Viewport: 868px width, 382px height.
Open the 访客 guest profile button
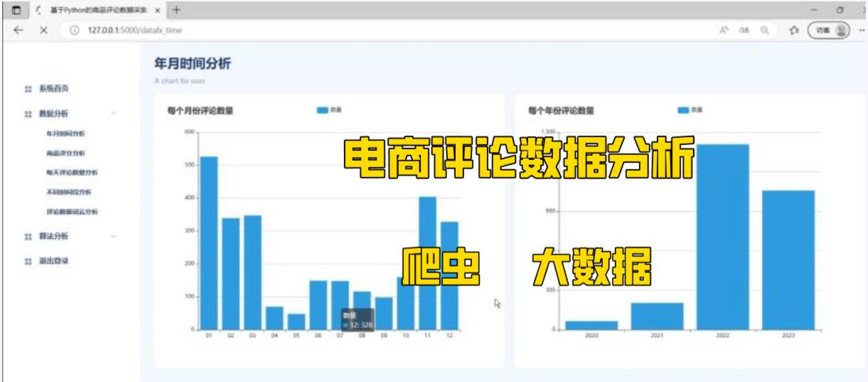point(829,31)
